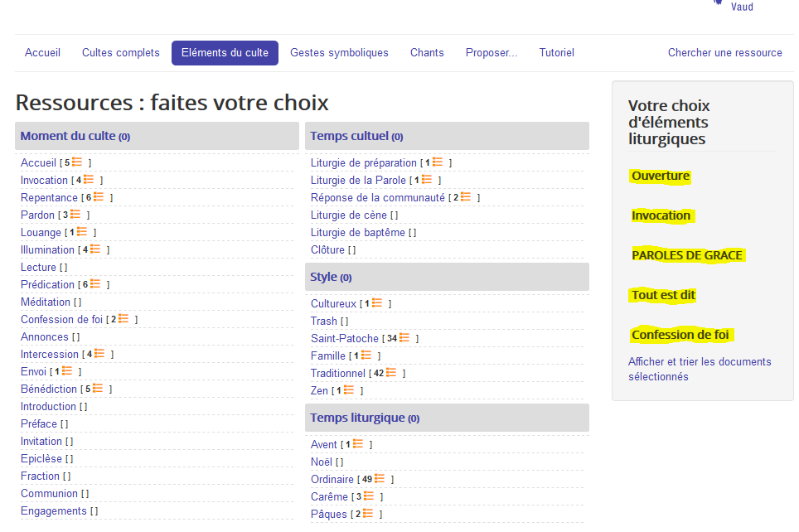This screenshot has height=532, width=799.
Task: Choose the Fraction category link
Action: point(41,476)
